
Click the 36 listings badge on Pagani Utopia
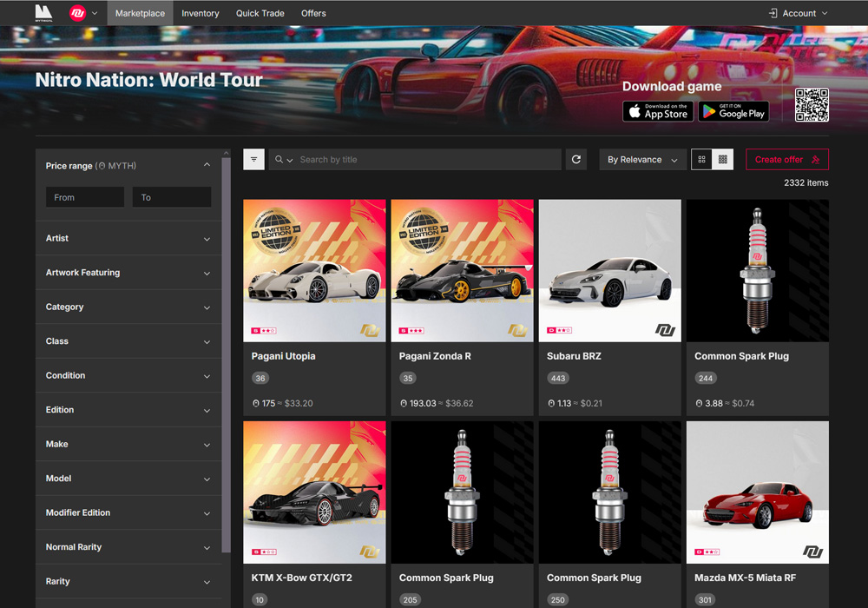point(260,378)
